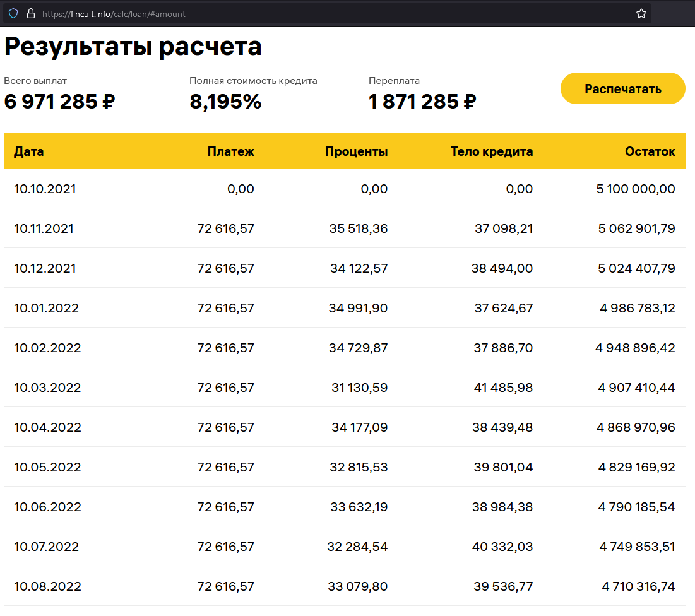Click the total payments value 6 971 285 ₽

59,102
